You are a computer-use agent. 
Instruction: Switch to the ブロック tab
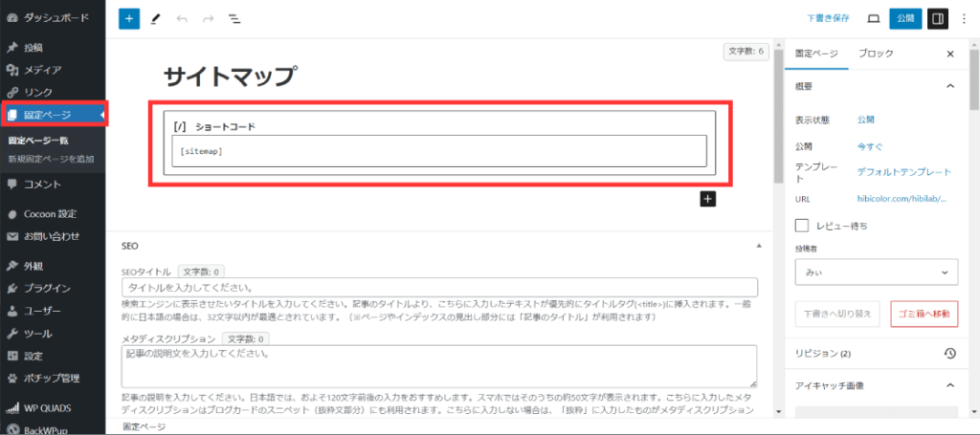876,54
